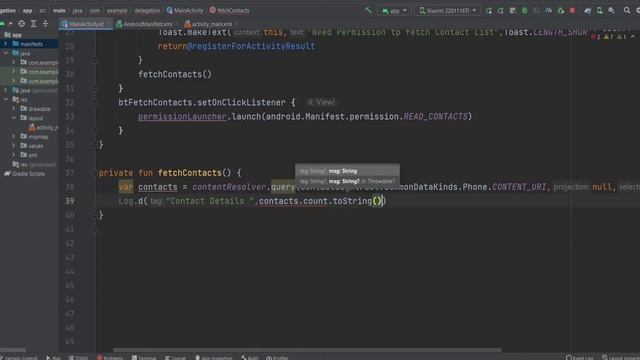Click the main breadcrumb
The image size is (640, 360).
pos(59,11)
